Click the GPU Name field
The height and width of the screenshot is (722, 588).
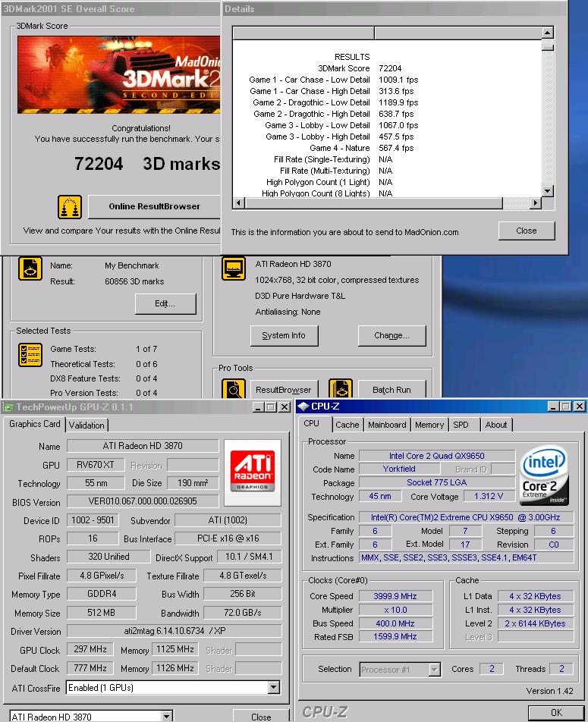[x=143, y=446]
